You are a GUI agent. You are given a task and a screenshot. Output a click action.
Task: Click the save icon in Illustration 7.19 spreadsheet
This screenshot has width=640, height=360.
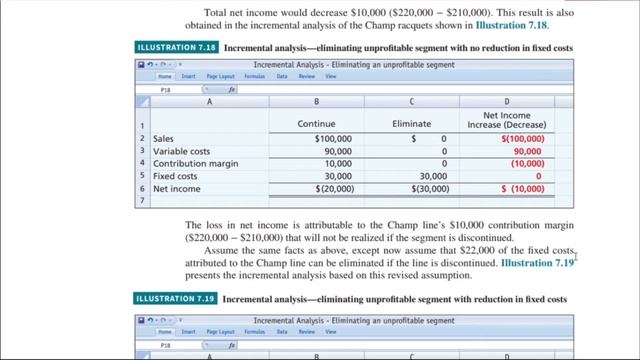coord(141,320)
